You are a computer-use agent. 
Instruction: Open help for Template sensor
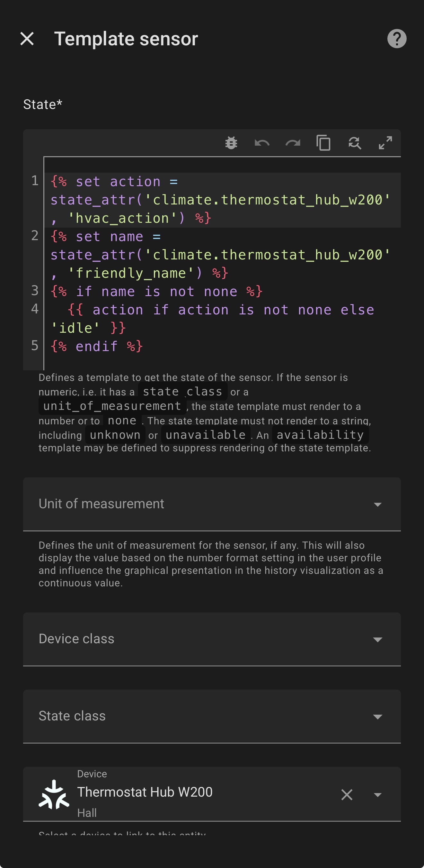396,39
